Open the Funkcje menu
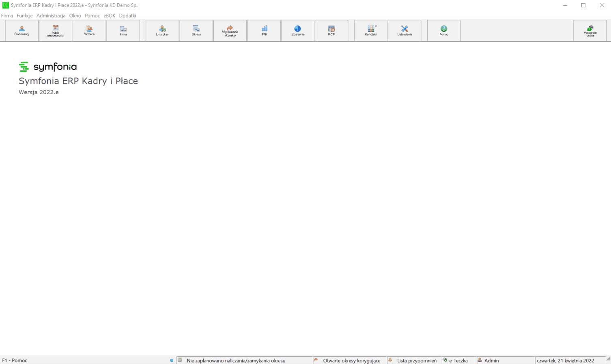Image resolution: width=611 pixels, height=364 pixels. coord(25,15)
